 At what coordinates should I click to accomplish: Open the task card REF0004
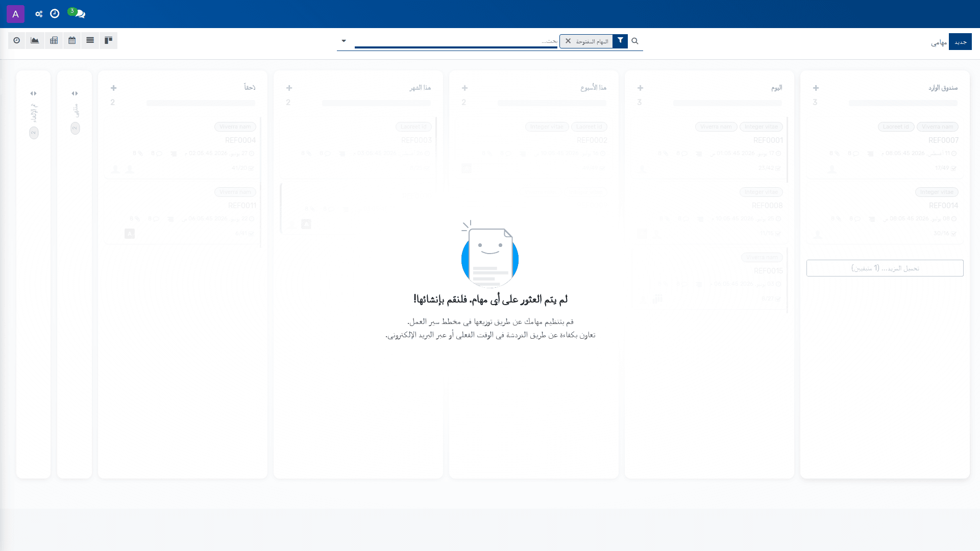point(183,147)
